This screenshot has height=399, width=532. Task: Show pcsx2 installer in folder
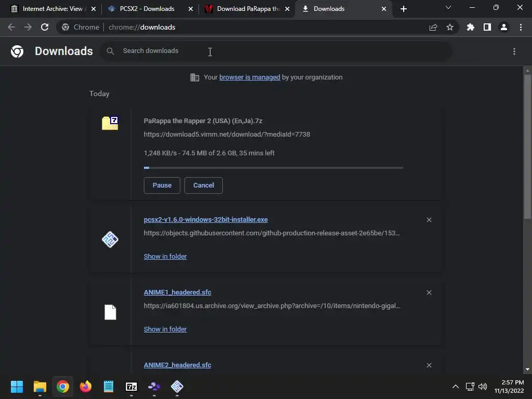point(165,257)
